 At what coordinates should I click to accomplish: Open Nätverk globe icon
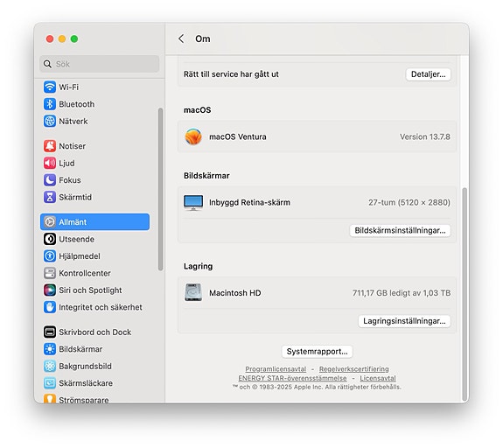coord(50,121)
